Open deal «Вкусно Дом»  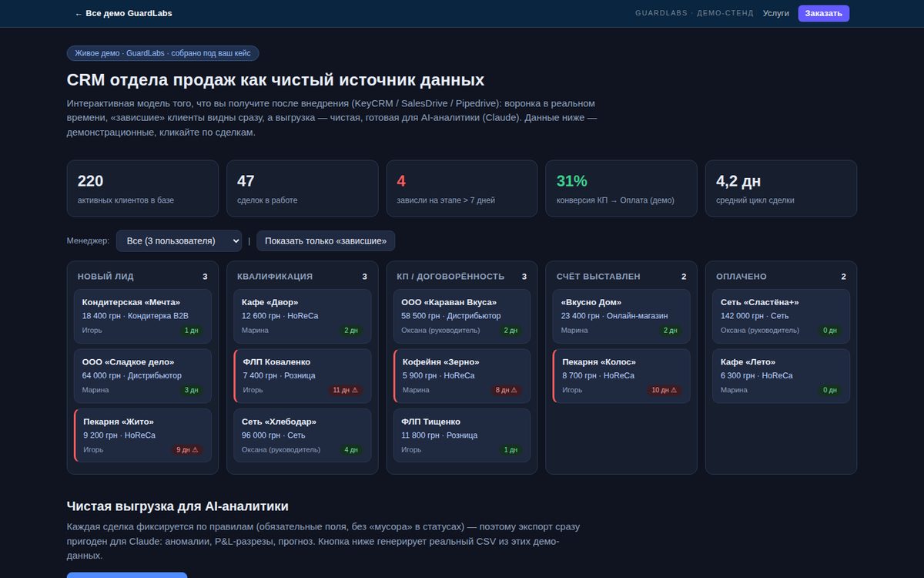(x=621, y=316)
